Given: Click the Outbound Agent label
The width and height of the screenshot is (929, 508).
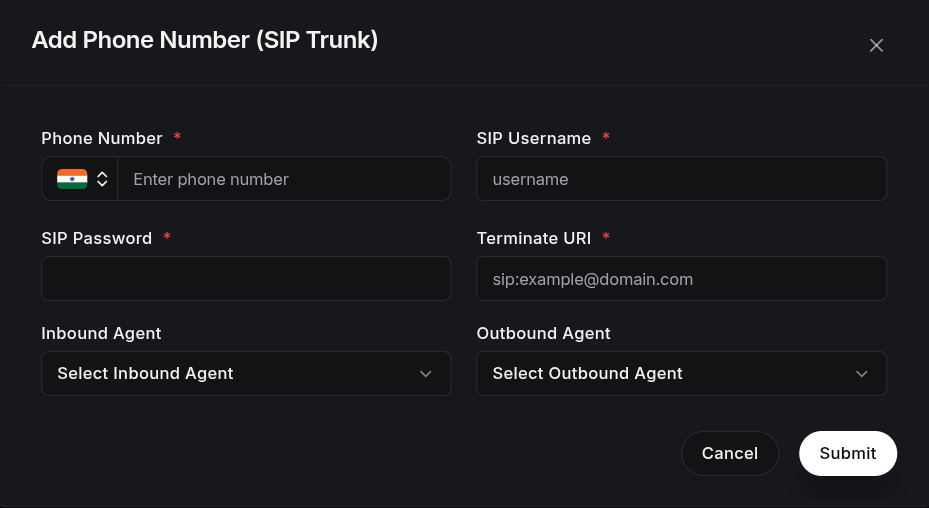Looking at the screenshot, I should (x=543, y=334).
